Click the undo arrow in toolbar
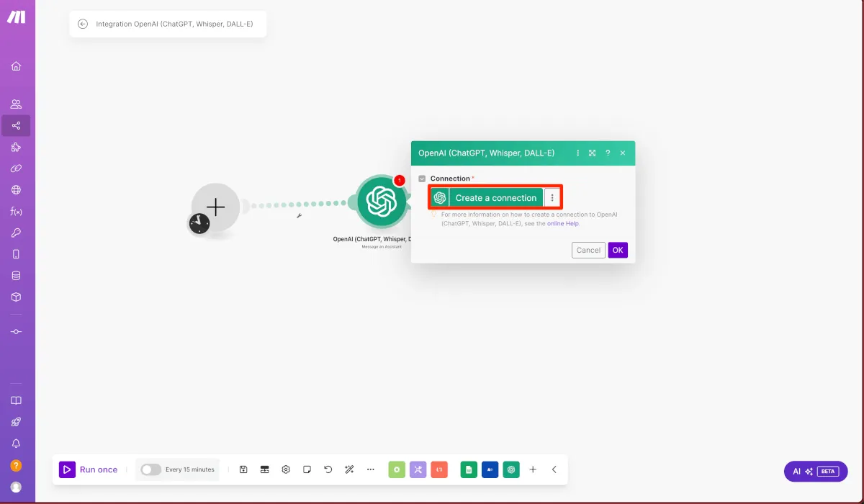 pyautogui.click(x=328, y=469)
